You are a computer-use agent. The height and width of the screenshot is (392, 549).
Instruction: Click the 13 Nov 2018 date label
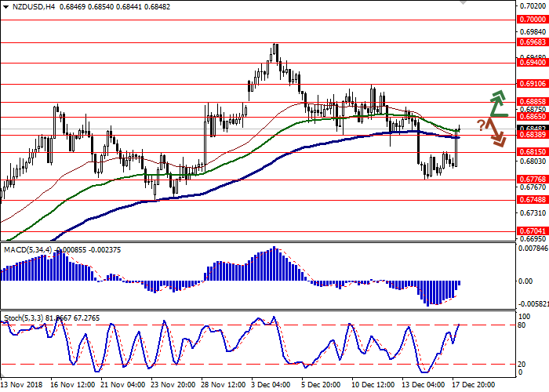click(22, 386)
